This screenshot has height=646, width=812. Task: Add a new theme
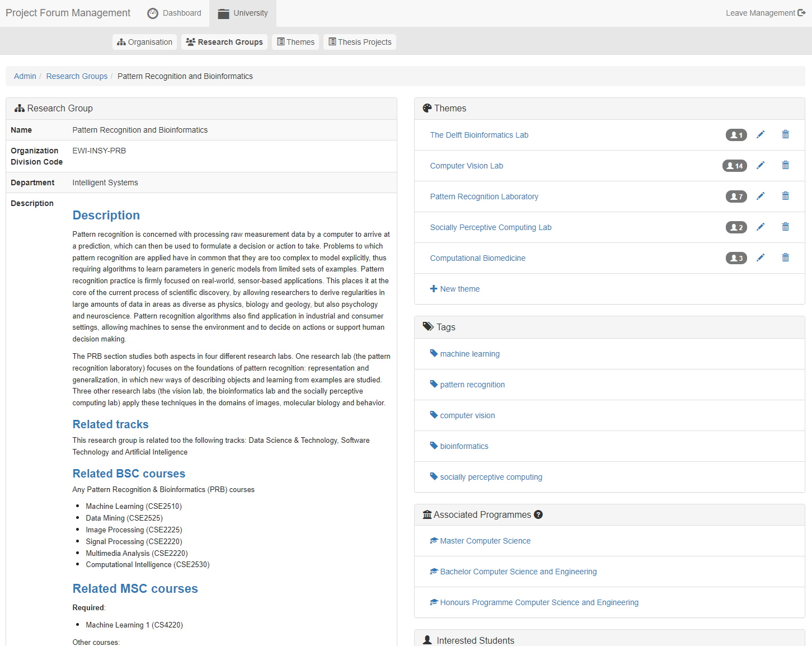click(454, 289)
